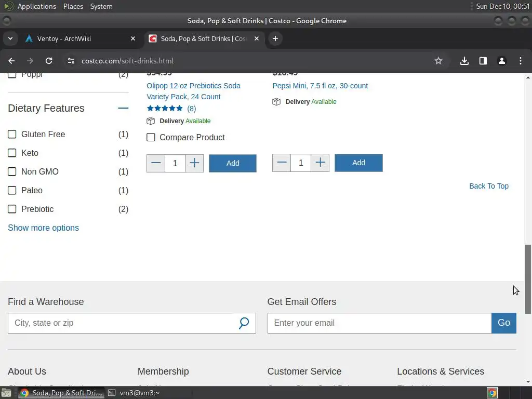This screenshot has height=399, width=532.
Task: Bookmark this page with the star icon
Action: tap(438, 61)
